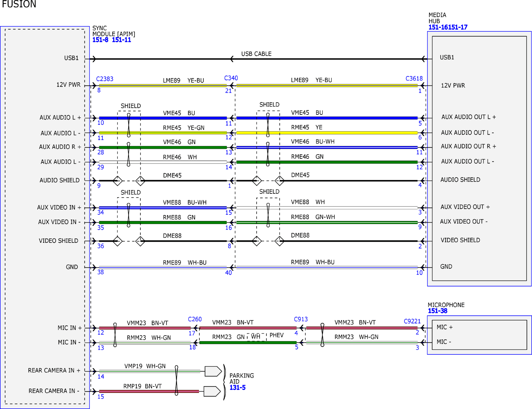The image size is (532, 409).
Task: Click the RME46 GN wire label
Action: point(307,157)
